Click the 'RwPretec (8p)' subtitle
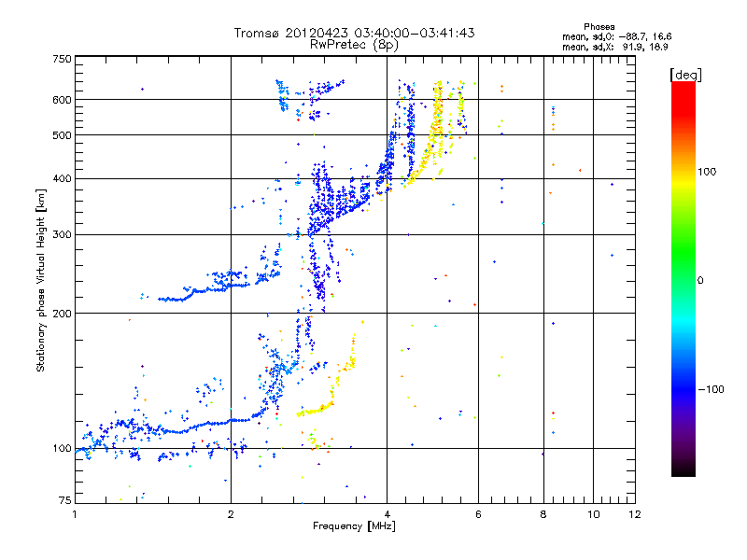 pos(354,45)
